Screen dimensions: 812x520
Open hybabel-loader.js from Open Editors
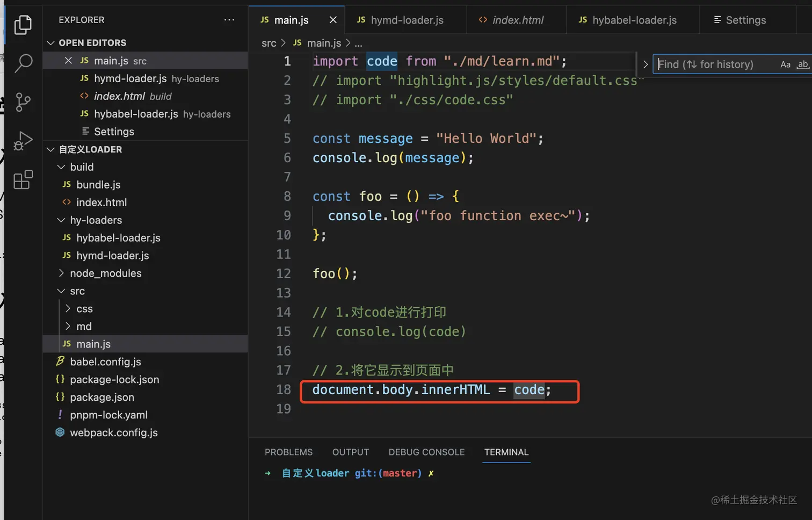click(146, 114)
